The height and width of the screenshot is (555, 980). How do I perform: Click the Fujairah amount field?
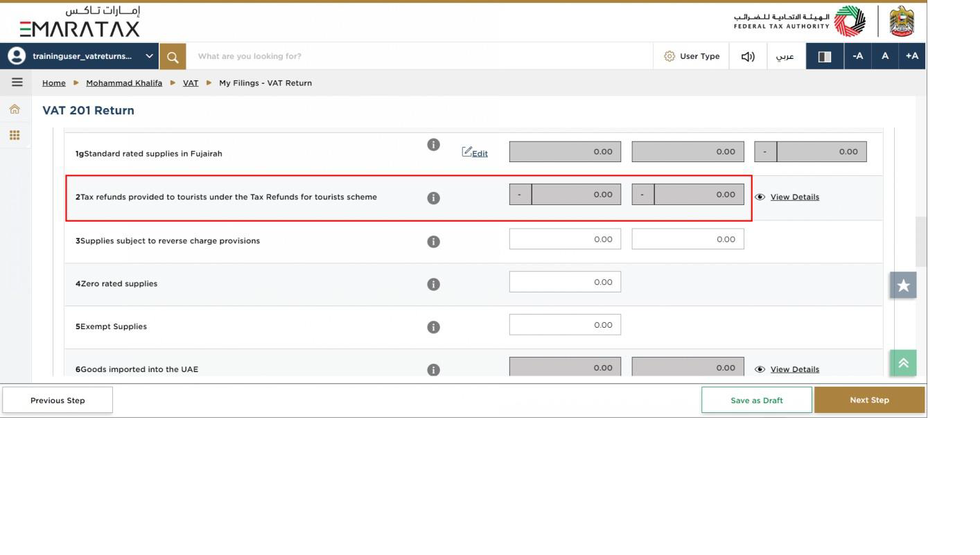coord(565,152)
